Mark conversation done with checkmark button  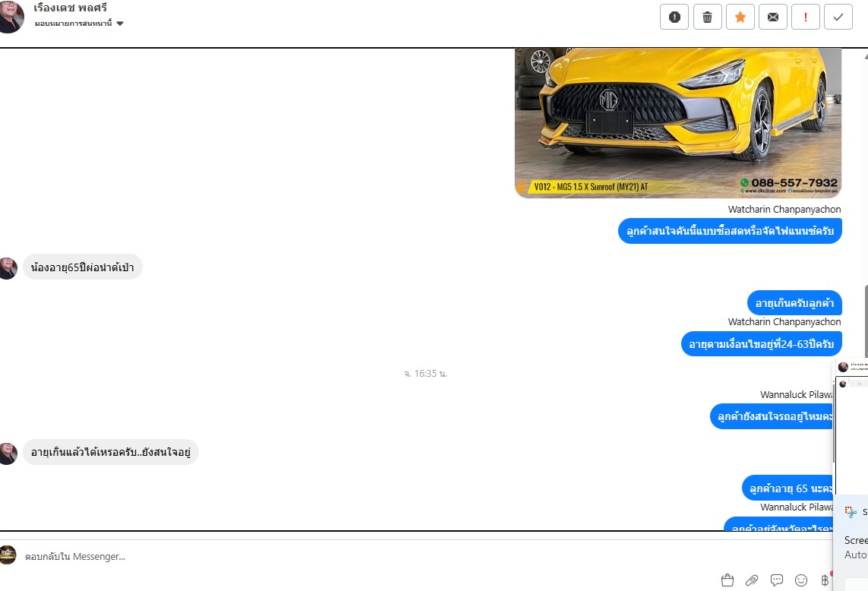tap(838, 17)
